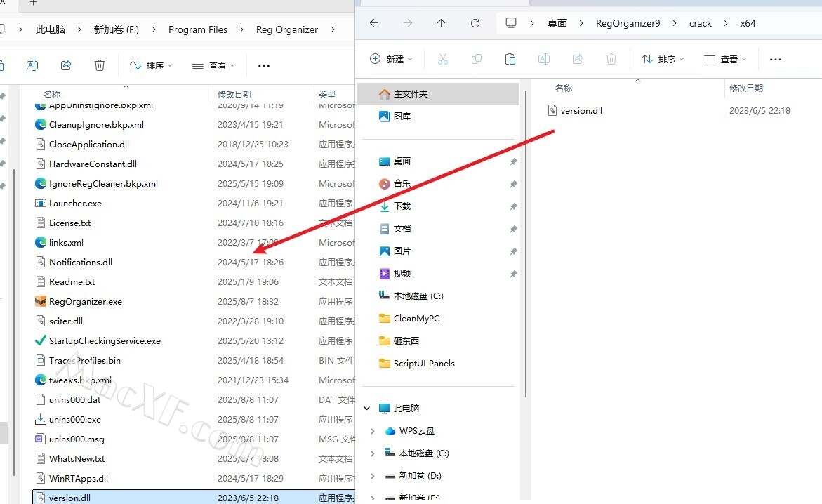The height and width of the screenshot is (504, 822).
Task: Click the 下载 download icon in the sidebar
Action: click(384, 206)
